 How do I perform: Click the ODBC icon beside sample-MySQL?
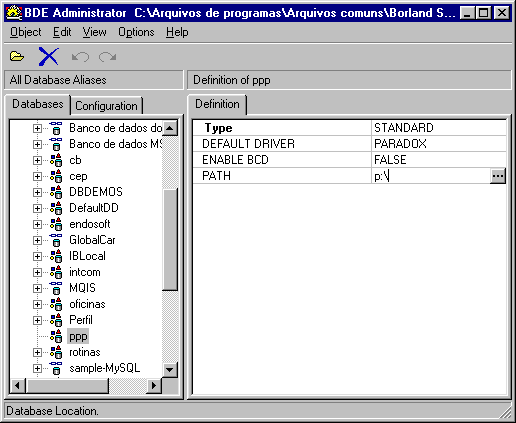[56, 368]
